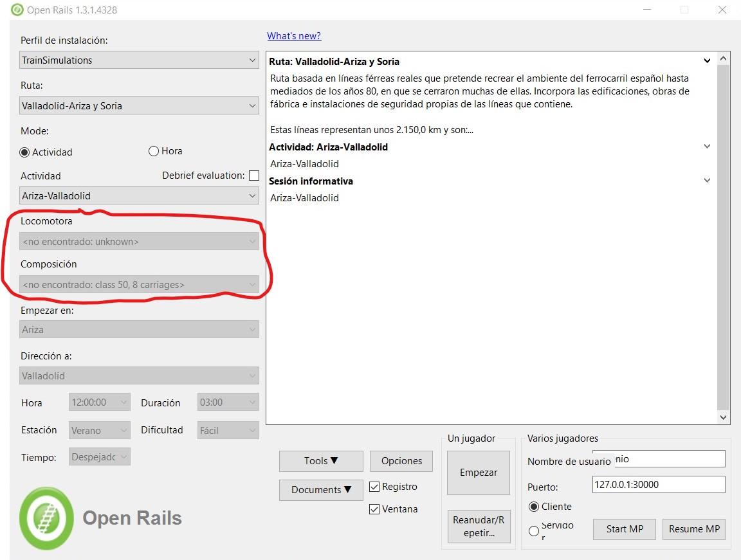
Task: Expand the Sesión informativa section chevron
Action: [707, 181]
